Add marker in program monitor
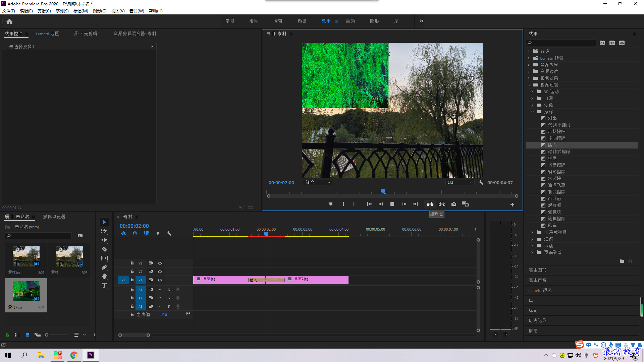 [331, 204]
